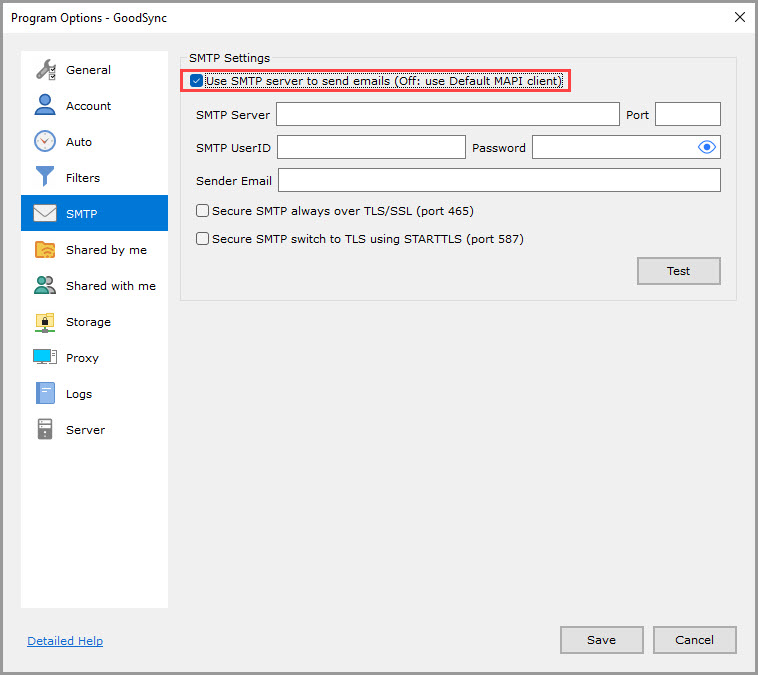The image size is (758, 675).
Task: Switch to the Account section
Action: [94, 105]
